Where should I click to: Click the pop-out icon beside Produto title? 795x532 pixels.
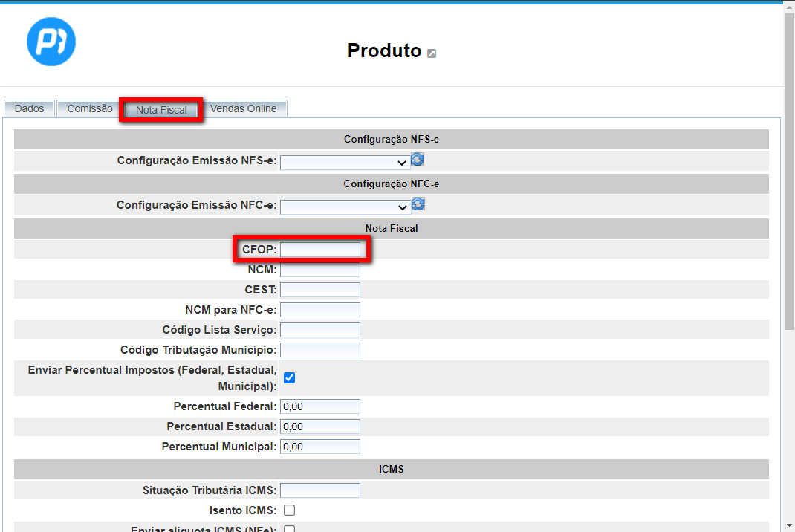pos(432,53)
